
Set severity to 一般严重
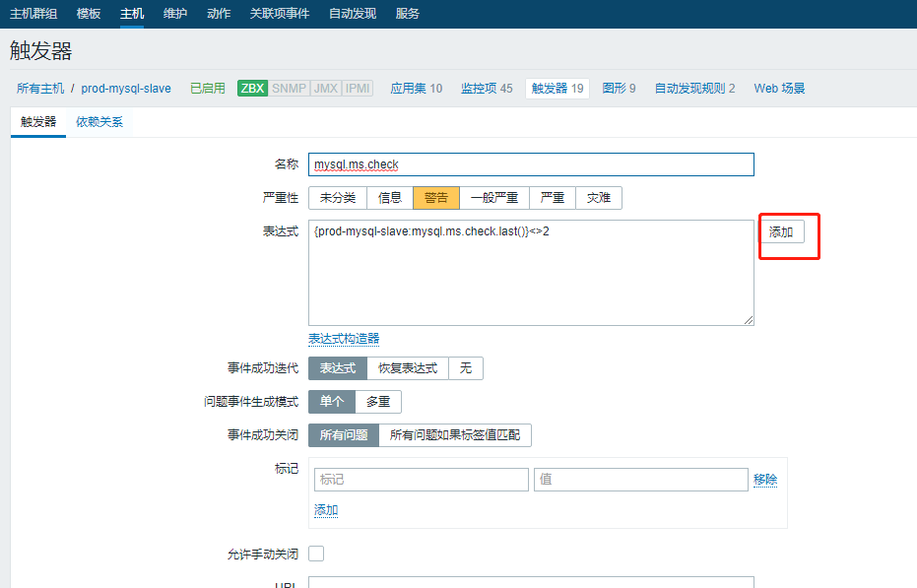pos(494,198)
